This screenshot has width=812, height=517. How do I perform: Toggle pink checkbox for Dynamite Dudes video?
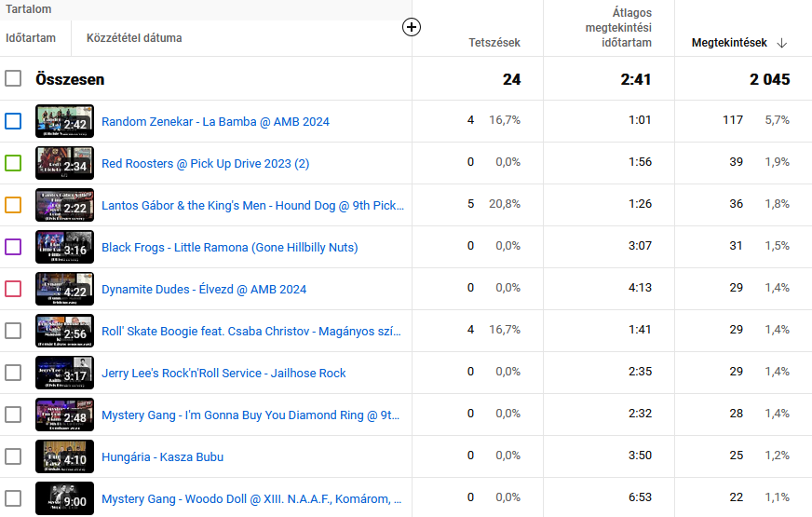(13, 289)
